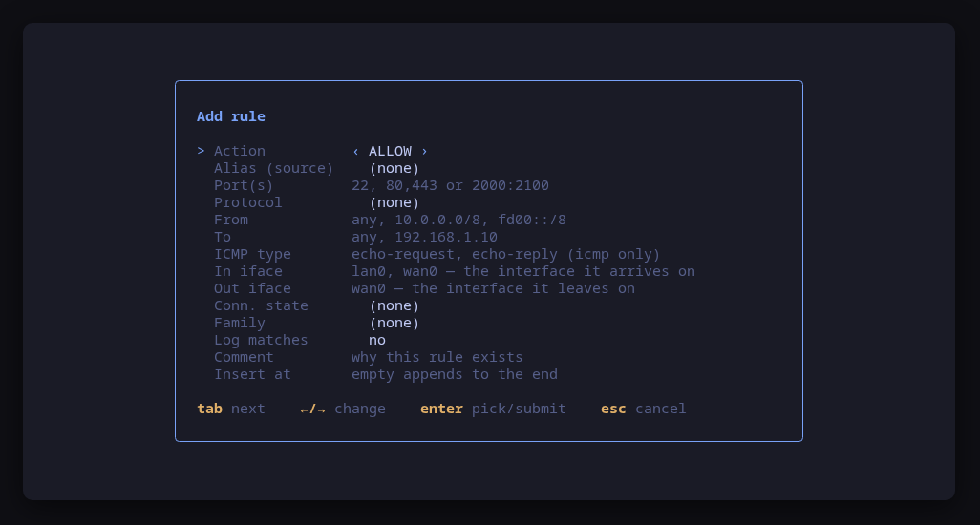Select the 'In iface' row label
The width and height of the screenshot is (980, 525).
[x=248, y=271]
